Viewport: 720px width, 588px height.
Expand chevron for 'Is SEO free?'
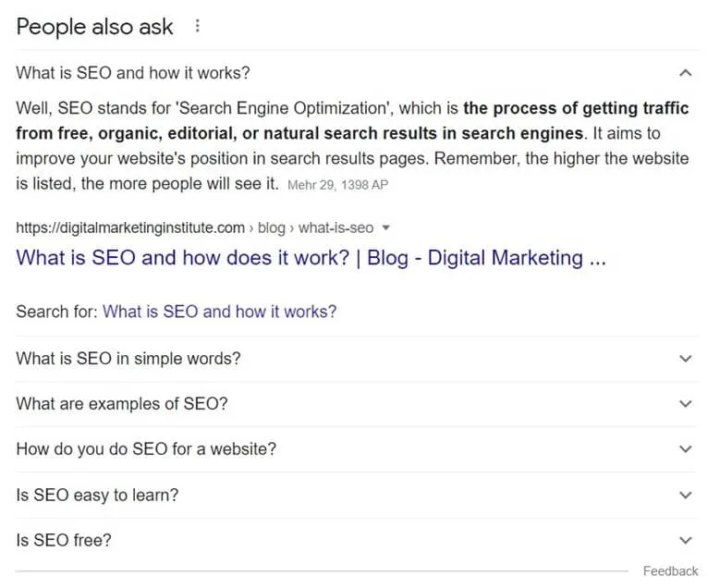(685, 540)
